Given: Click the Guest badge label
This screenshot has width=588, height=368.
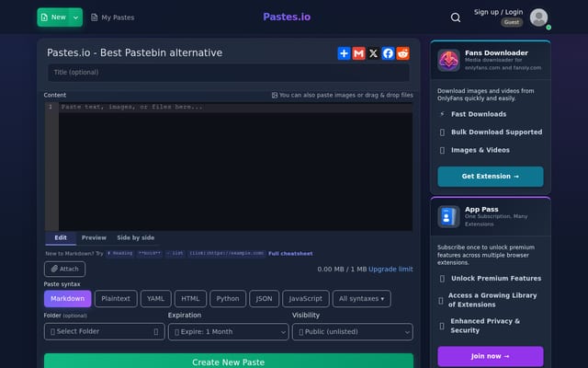Looking at the screenshot, I should 512,22.
